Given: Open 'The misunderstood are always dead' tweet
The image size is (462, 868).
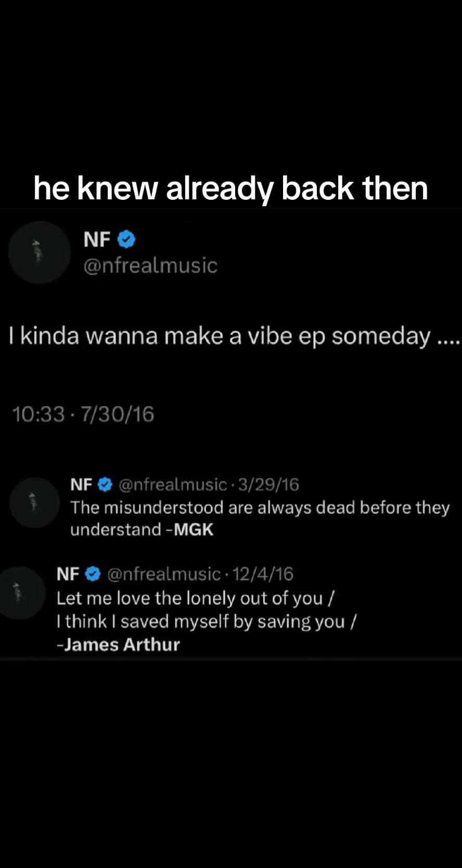Looking at the screenshot, I should [x=260, y=518].
